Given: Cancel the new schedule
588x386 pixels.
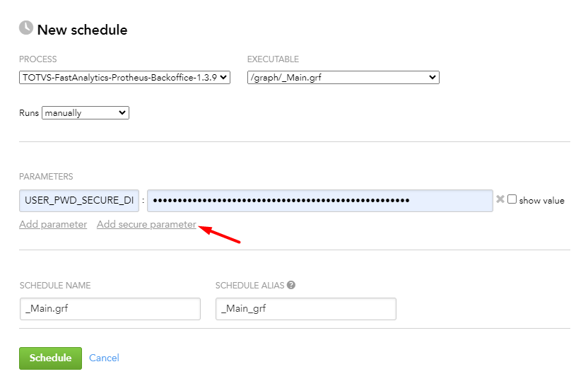Looking at the screenshot, I should click(x=104, y=358).
